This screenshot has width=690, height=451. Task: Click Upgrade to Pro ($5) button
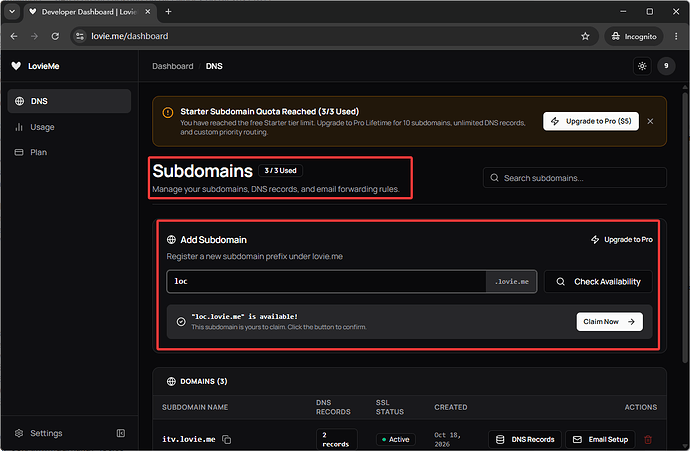(591, 121)
